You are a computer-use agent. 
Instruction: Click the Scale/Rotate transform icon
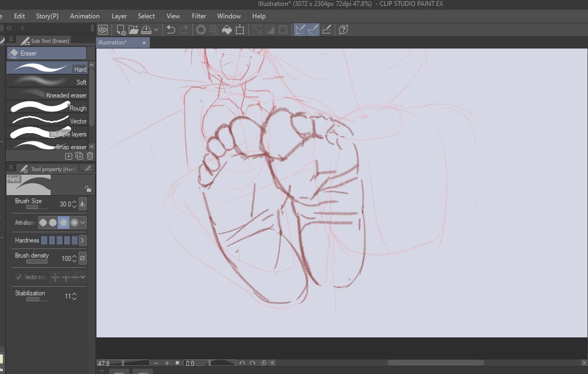[240, 30]
